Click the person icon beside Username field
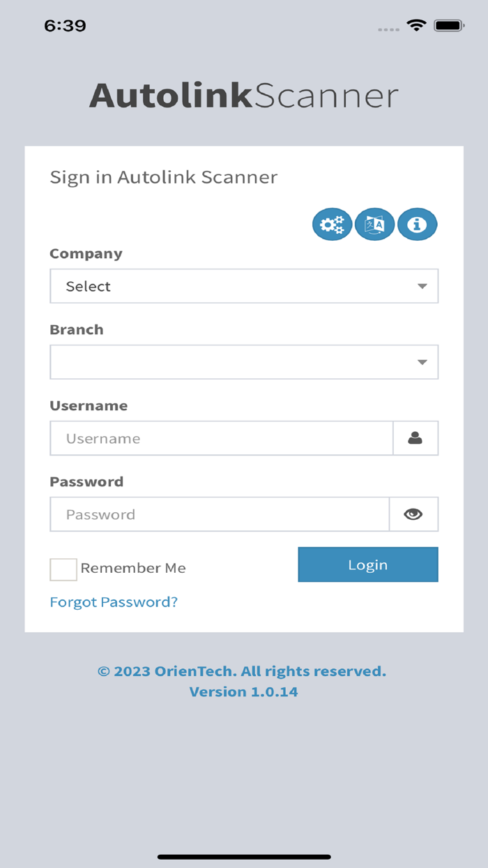 point(415,437)
